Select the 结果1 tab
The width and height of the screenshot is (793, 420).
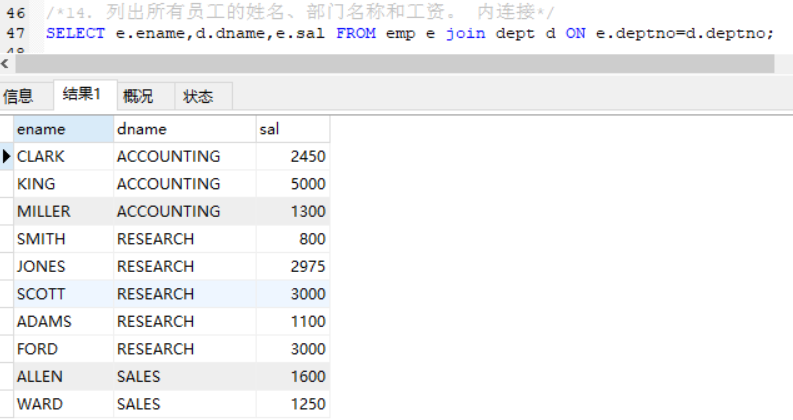pyautogui.click(x=82, y=95)
